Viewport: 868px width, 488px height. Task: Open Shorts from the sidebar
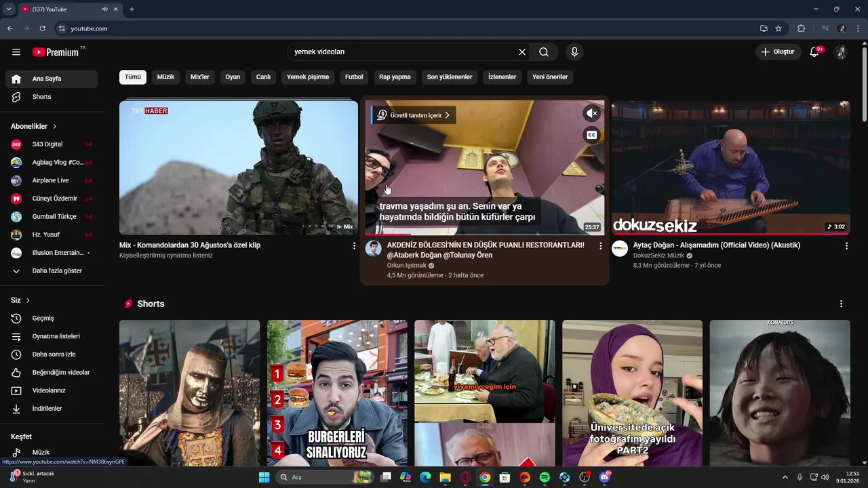point(52,97)
